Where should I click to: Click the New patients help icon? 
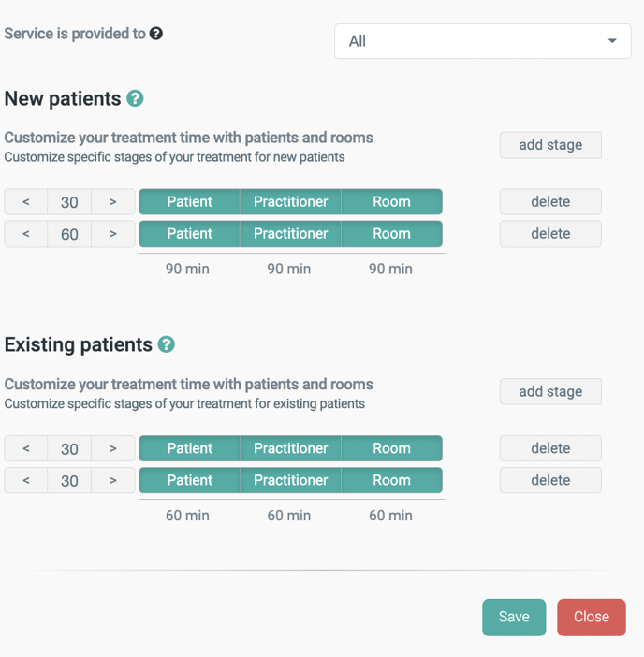point(135,98)
